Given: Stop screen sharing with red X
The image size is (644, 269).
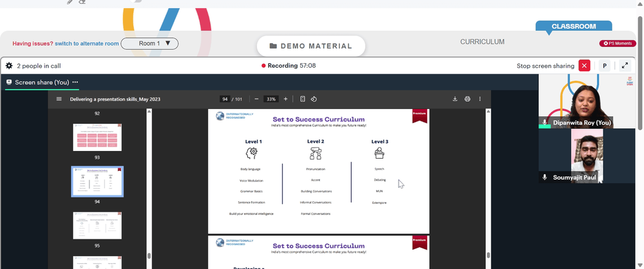Looking at the screenshot, I should pyautogui.click(x=584, y=66).
